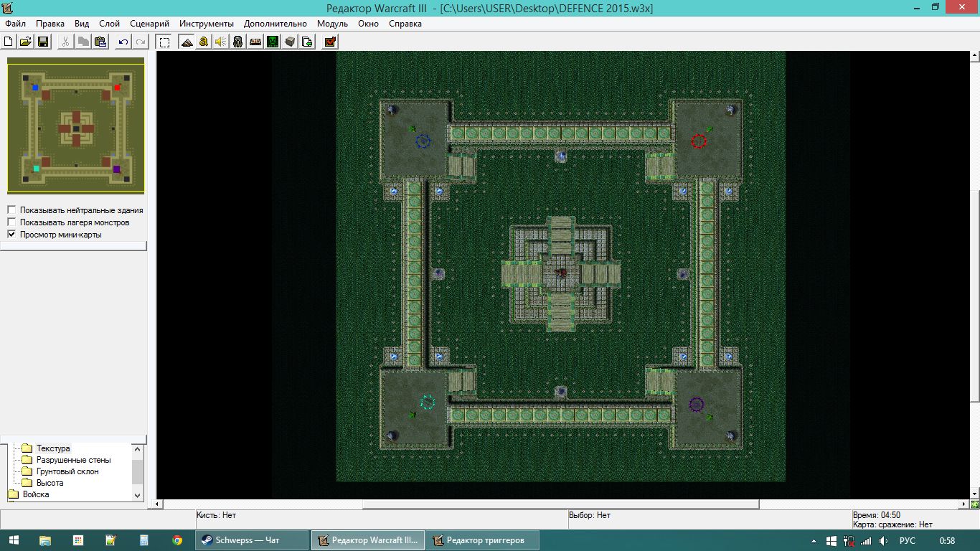Select the Войска folder in tree
Viewport: 980px width, 551px height.
tap(36, 494)
